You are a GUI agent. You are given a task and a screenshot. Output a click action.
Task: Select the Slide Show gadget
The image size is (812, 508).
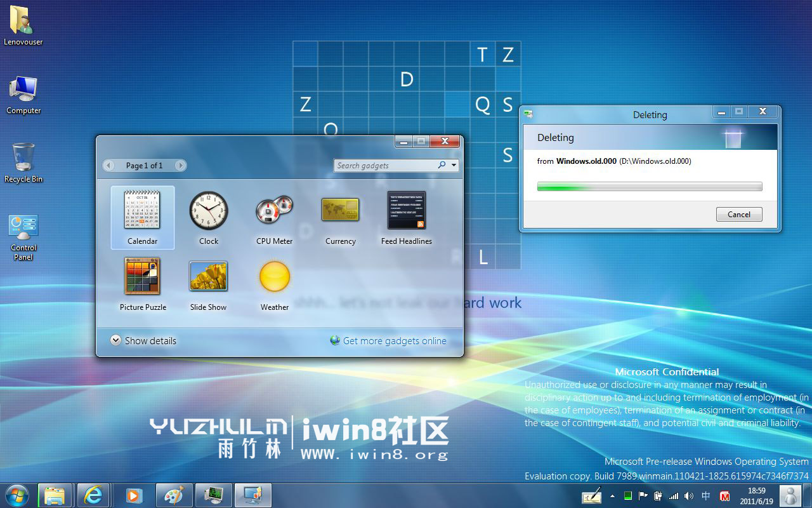click(x=208, y=283)
